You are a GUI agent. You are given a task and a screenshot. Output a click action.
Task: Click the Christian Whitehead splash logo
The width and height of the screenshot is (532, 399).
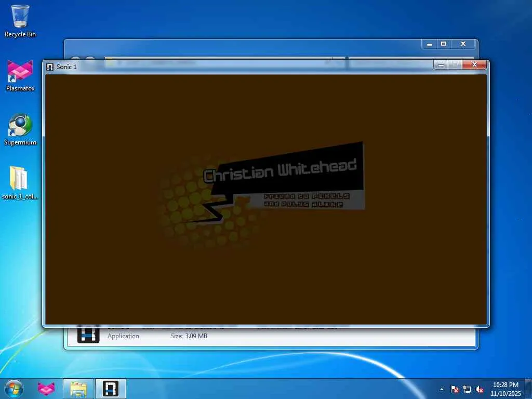(261, 195)
